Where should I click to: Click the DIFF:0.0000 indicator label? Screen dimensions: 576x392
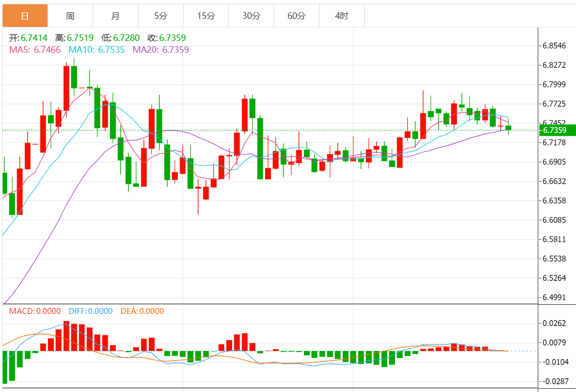pos(91,311)
